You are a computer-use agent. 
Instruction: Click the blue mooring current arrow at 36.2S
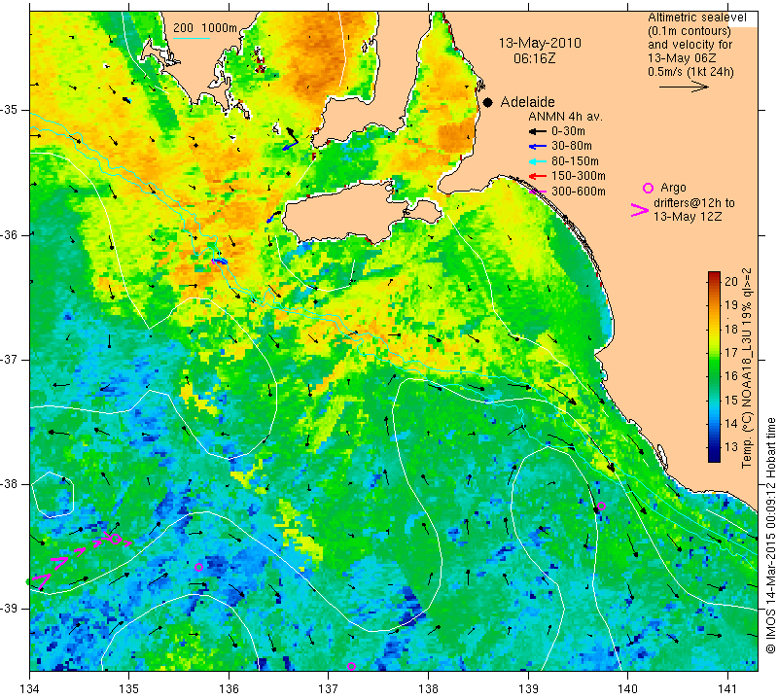point(220,261)
